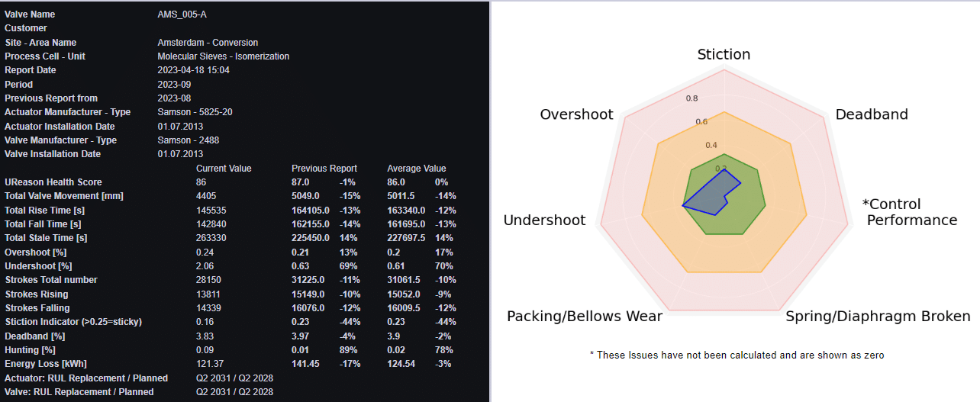Click the Deadband axis label on radar chart
Screen dimensions: 980x402
coord(872,114)
